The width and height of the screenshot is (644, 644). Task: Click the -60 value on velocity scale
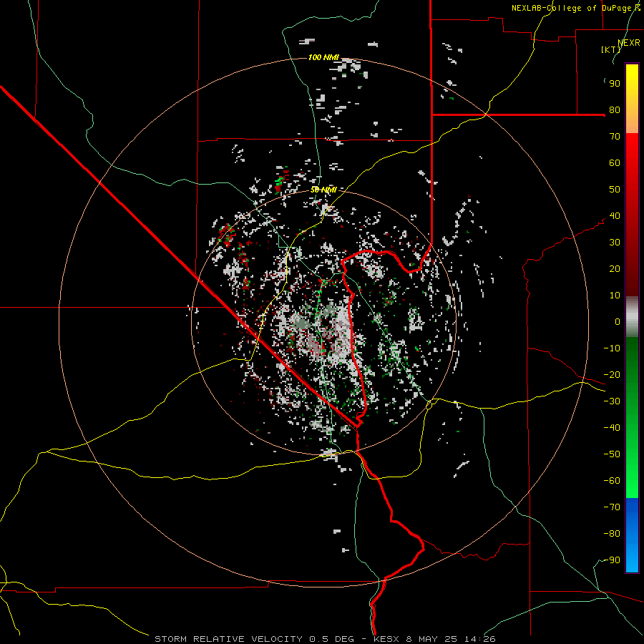(612, 481)
